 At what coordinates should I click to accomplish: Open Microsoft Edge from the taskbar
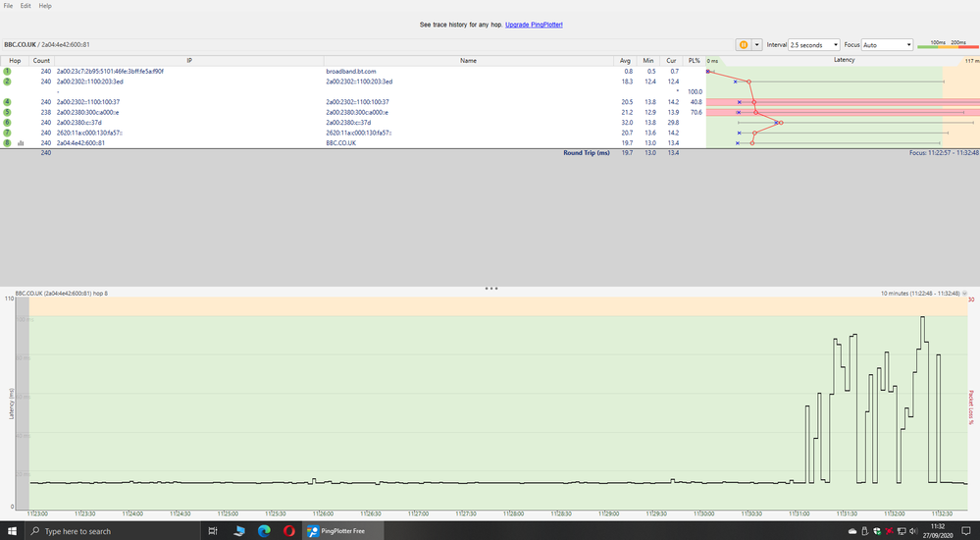tap(264, 531)
